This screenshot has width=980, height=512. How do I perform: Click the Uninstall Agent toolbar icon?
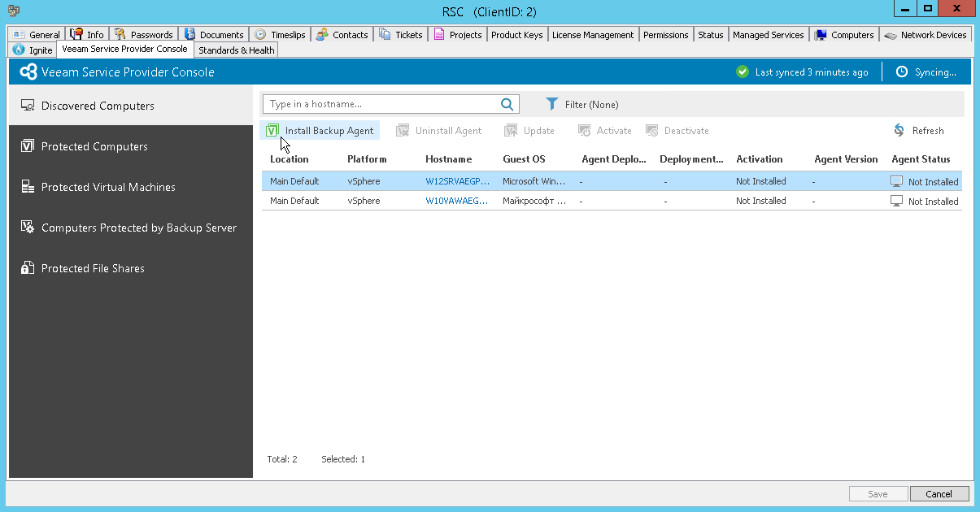click(402, 130)
